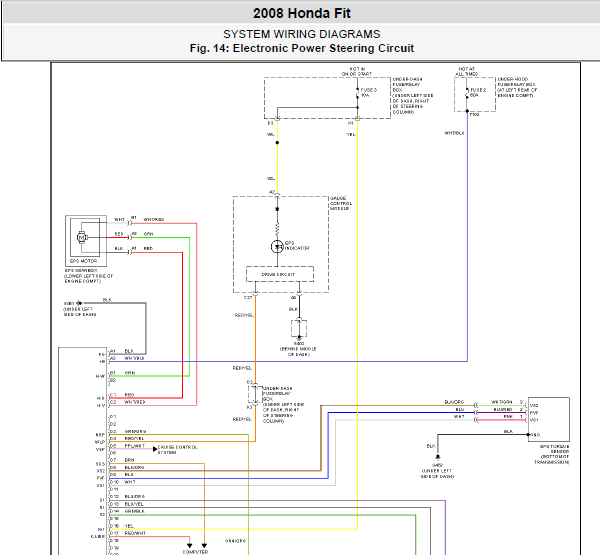
Task: Click the G452 ground point symbol
Action: click(x=438, y=457)
